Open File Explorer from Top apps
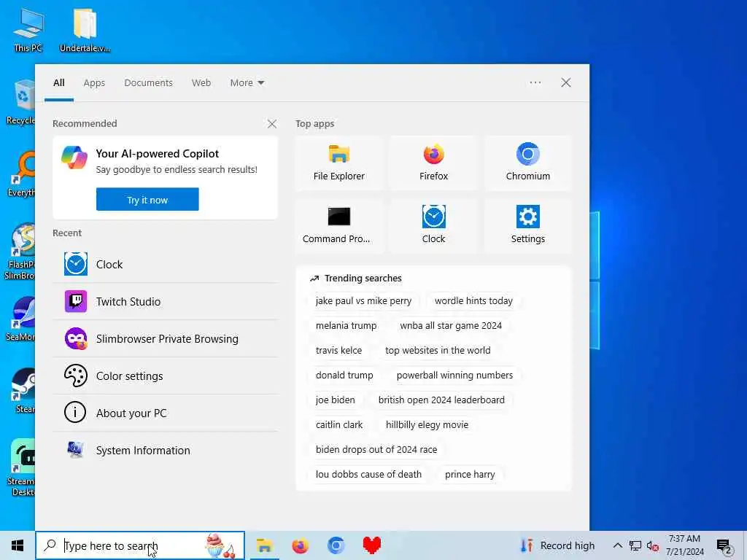 point(338,163)
